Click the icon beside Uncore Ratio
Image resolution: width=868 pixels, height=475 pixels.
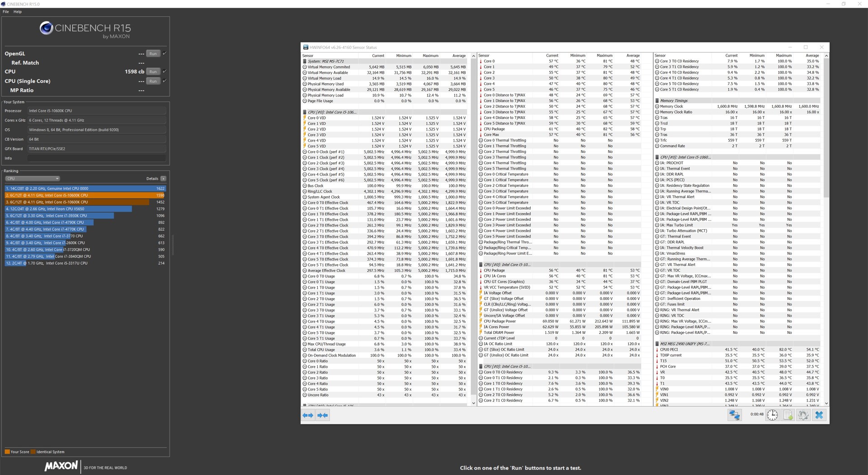click(305, 395)
